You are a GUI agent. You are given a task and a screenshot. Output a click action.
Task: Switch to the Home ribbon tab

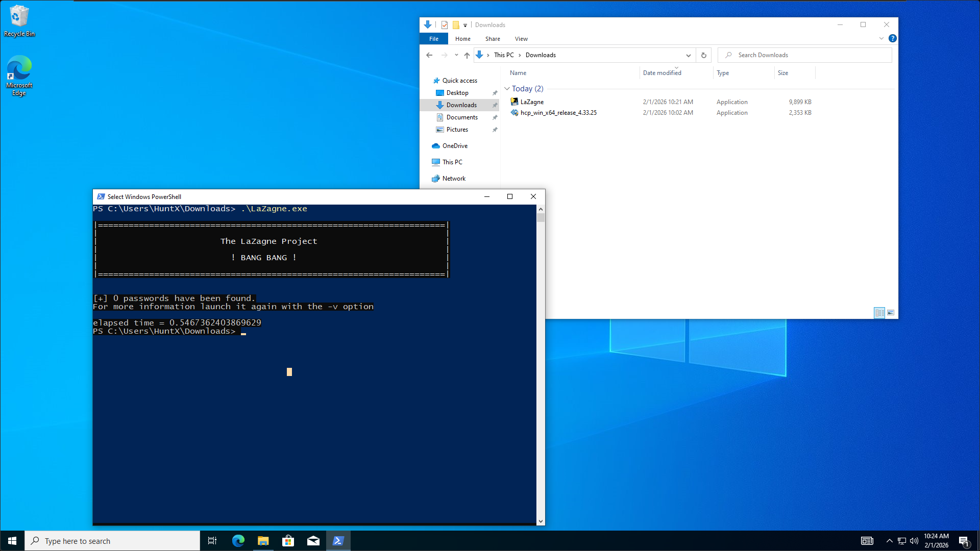(x=463, y=39)
